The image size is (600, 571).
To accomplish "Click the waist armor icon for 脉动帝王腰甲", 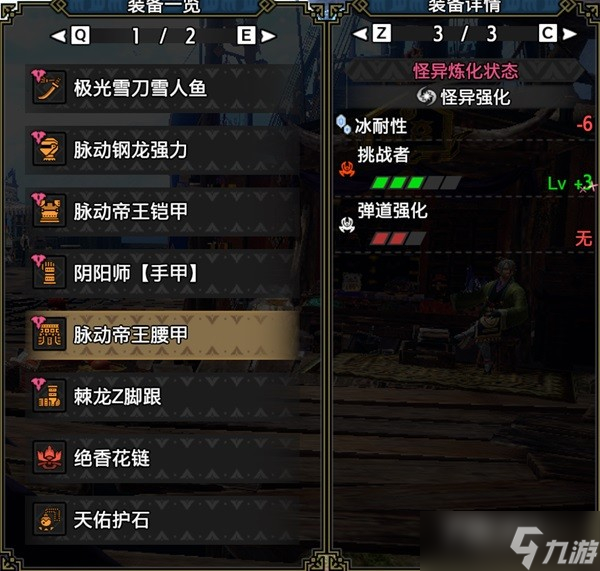I will [49, 334].
